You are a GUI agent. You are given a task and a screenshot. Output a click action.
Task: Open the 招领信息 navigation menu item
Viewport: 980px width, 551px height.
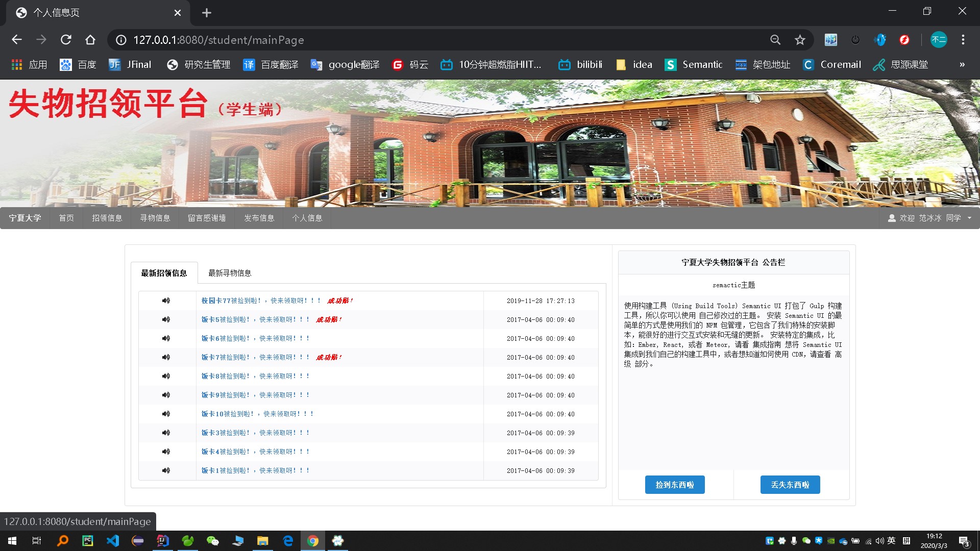tap(107, 218)
